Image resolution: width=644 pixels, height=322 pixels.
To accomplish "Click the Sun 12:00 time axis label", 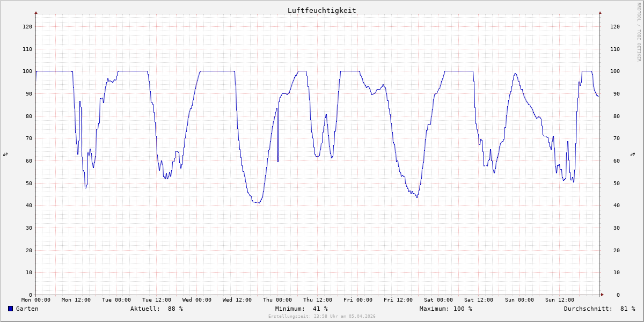I will (x=559, y=300).
